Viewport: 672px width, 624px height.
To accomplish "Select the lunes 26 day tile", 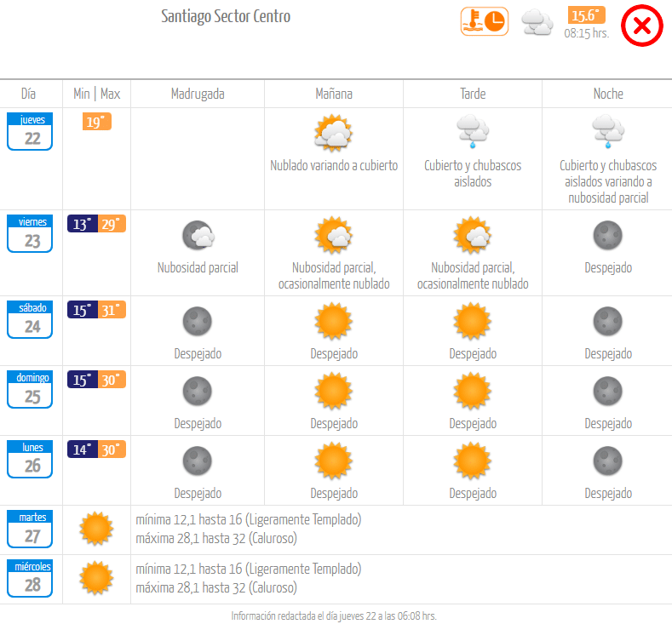I will click(32, 461).
